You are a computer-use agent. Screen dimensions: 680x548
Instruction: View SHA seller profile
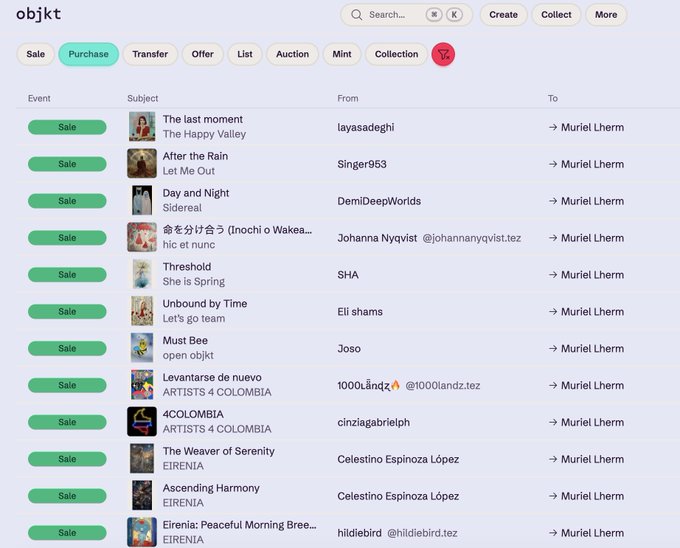click(x=348, y=274)
